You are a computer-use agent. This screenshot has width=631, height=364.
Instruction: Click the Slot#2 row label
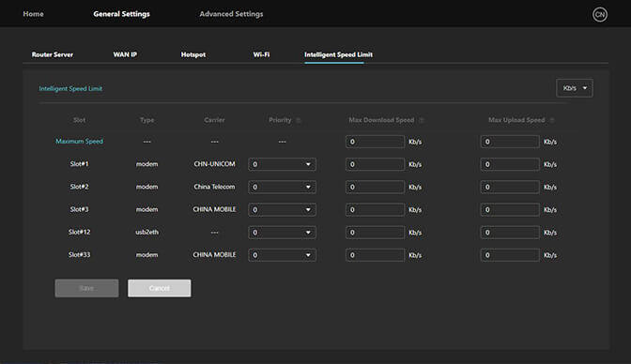click(79, 187)
